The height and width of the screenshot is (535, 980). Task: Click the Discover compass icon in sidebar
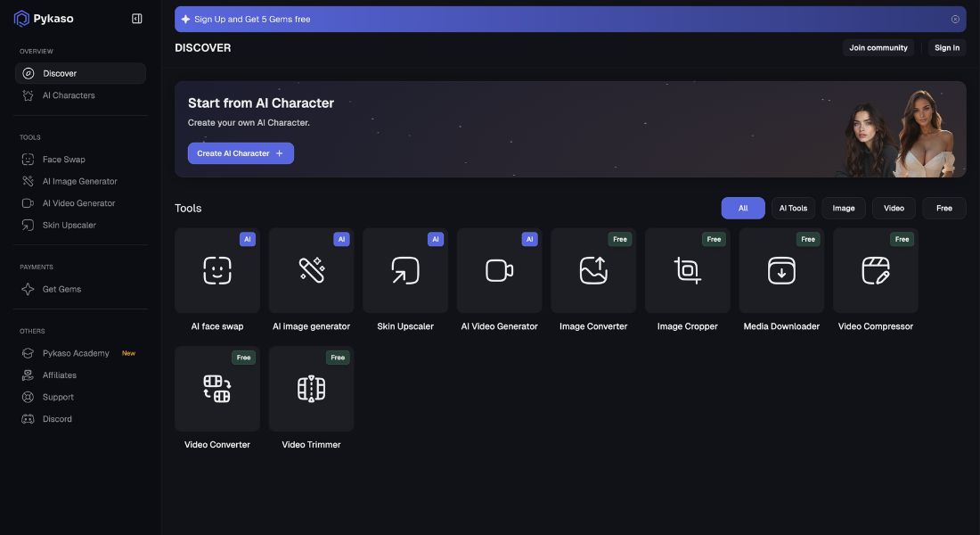click(x=29, y=73)
